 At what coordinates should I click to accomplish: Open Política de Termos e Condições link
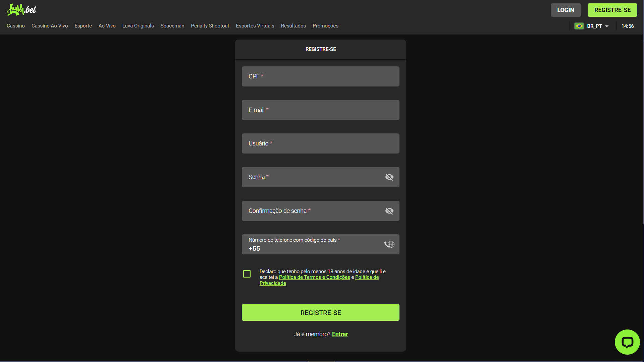coord(314,277)
